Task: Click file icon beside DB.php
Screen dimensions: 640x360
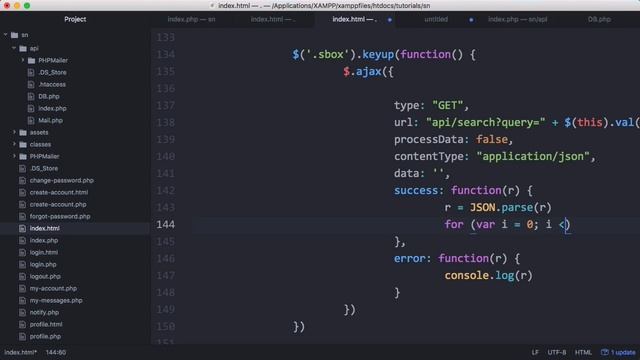Action: [x=31, y=97]
